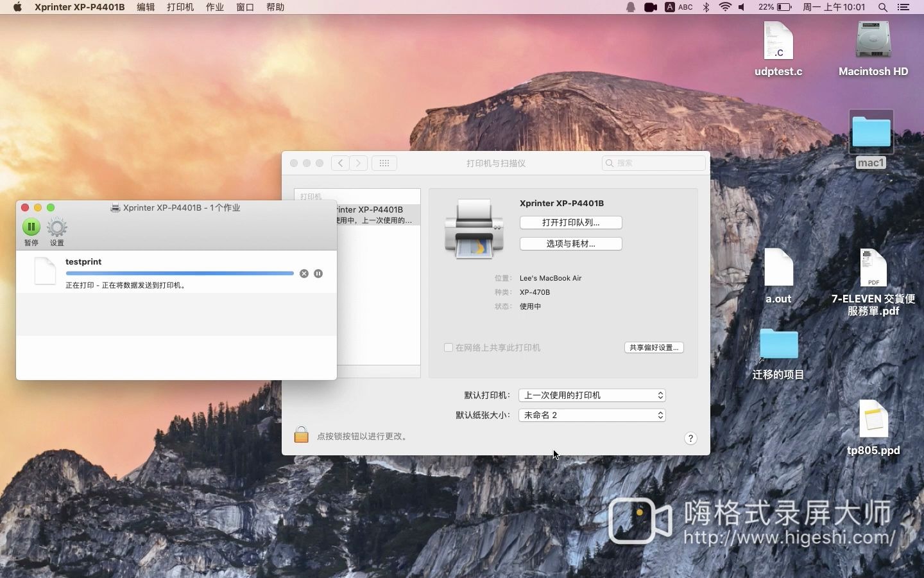
Task: Select the mac1 folder on desktop
Action: (x=871, y=139)
